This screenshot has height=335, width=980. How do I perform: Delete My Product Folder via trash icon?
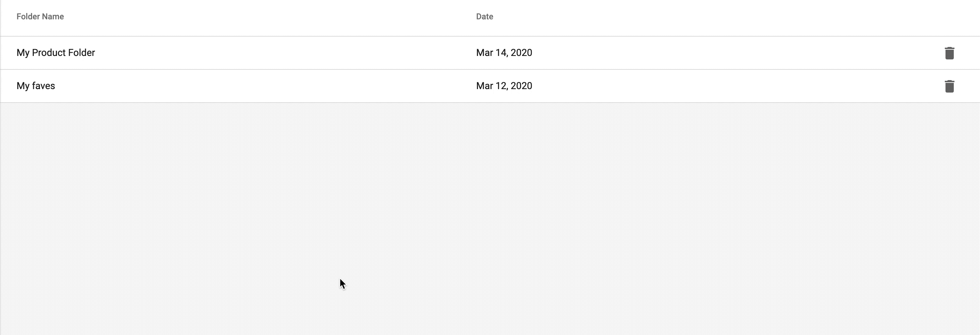click(949, 53)
